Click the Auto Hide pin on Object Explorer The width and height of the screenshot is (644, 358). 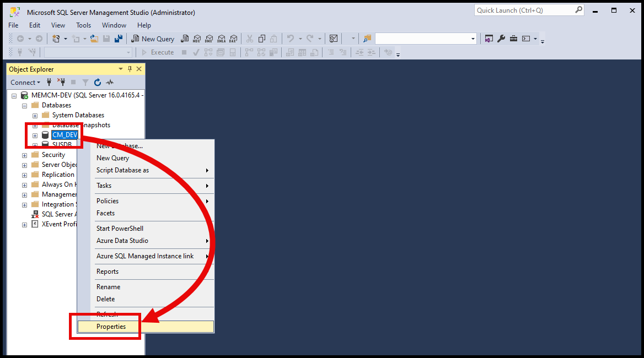pos(130,68)
